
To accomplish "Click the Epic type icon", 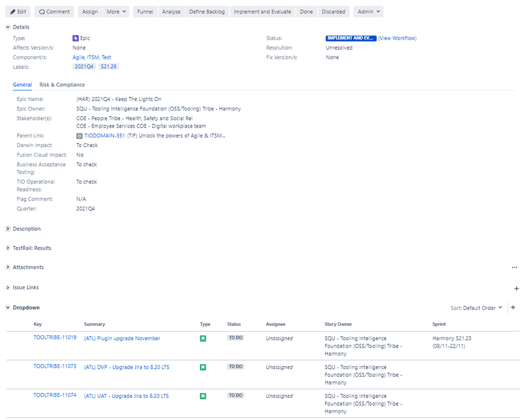I will [x=76, y=39].
